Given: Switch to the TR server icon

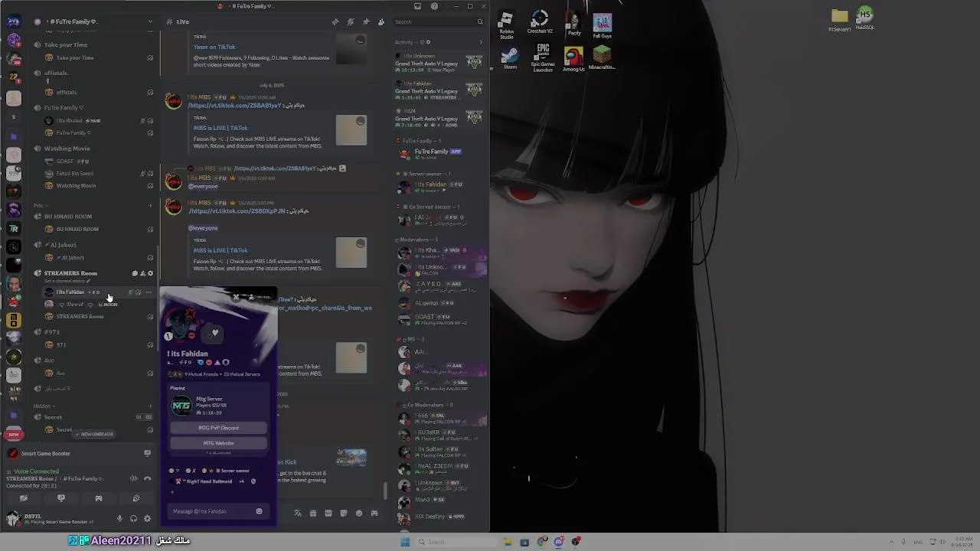Looking at the screenshot, I should pos(14,228).
